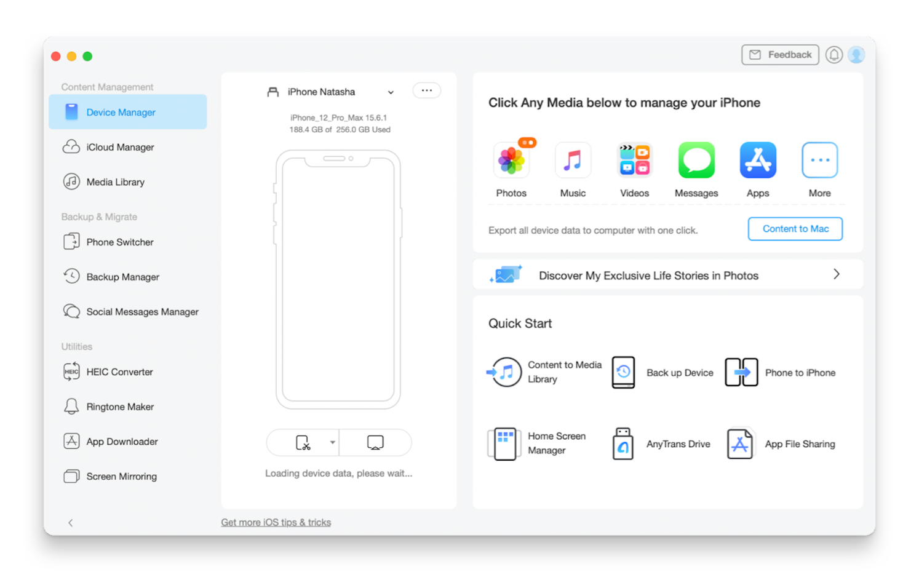Click the Apps store icon
Image resolution: width=919 pixels, height=588 pixels.
(758, 161)
